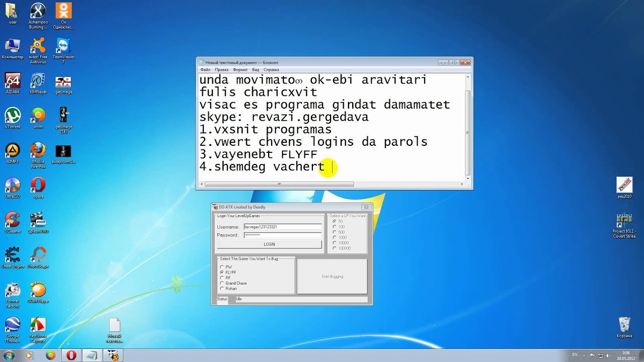
Task: Select the Новый текстовый document desktop file
Action: 114,330
